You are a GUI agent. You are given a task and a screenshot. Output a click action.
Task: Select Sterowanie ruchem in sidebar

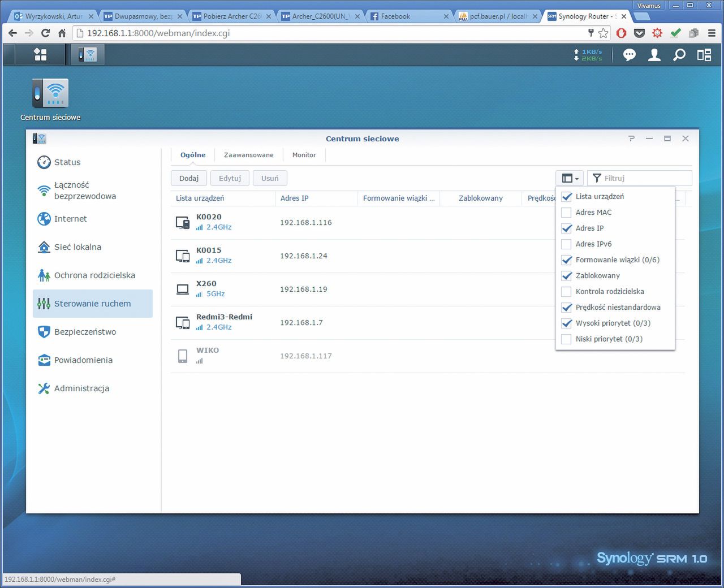[93, 304]
